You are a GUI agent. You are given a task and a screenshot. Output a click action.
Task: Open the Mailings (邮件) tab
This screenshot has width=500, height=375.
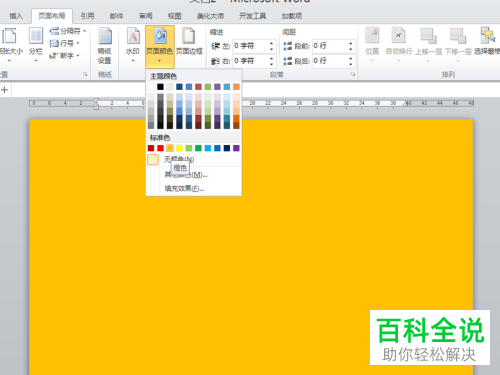(116, 16)
